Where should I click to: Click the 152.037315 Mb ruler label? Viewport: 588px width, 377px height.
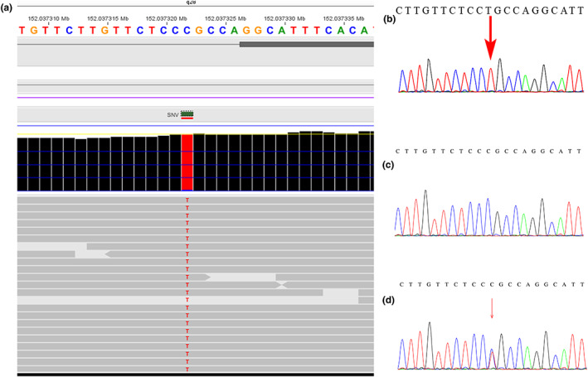(x=108, y=17)
